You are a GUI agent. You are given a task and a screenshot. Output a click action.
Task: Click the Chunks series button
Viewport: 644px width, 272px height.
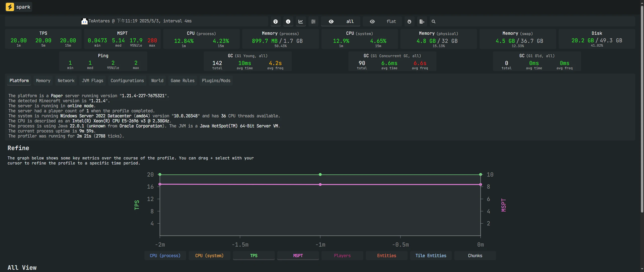475,256
